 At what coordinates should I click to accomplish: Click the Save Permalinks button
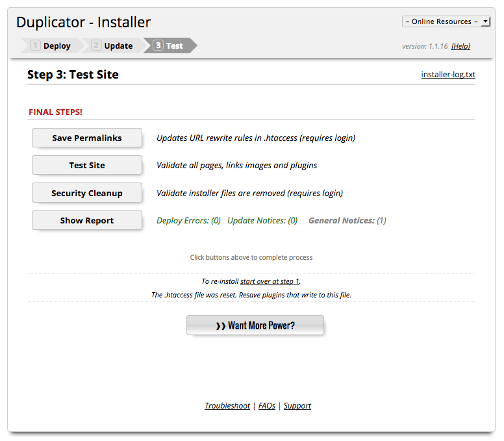coord(87,138)
